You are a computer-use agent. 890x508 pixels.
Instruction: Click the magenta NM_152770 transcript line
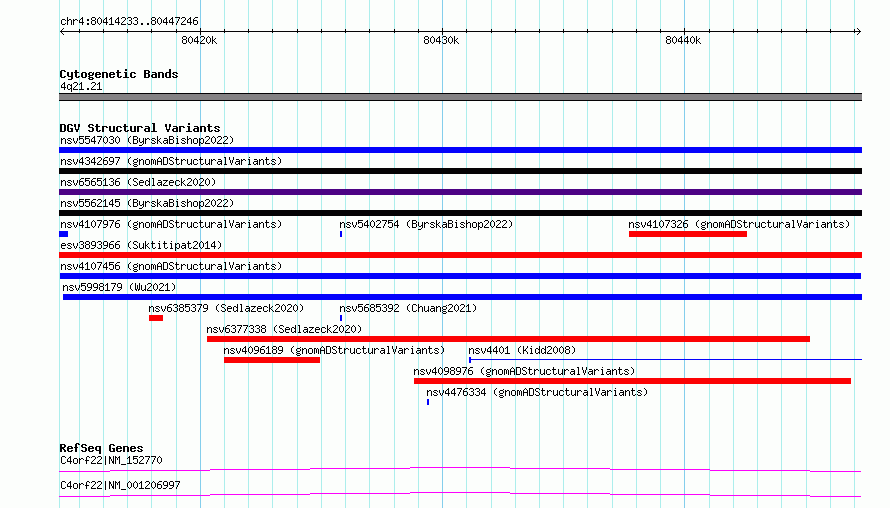[x=460, y=469]
